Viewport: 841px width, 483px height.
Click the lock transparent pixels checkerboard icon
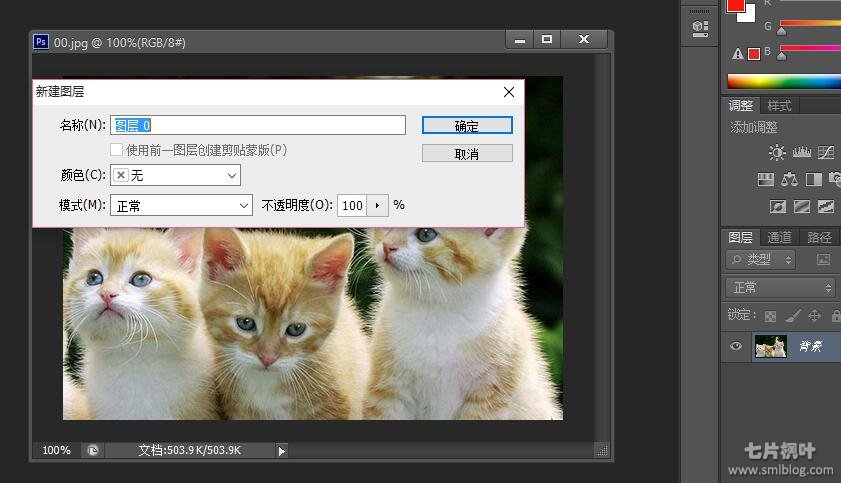click(x=771, y=316)
